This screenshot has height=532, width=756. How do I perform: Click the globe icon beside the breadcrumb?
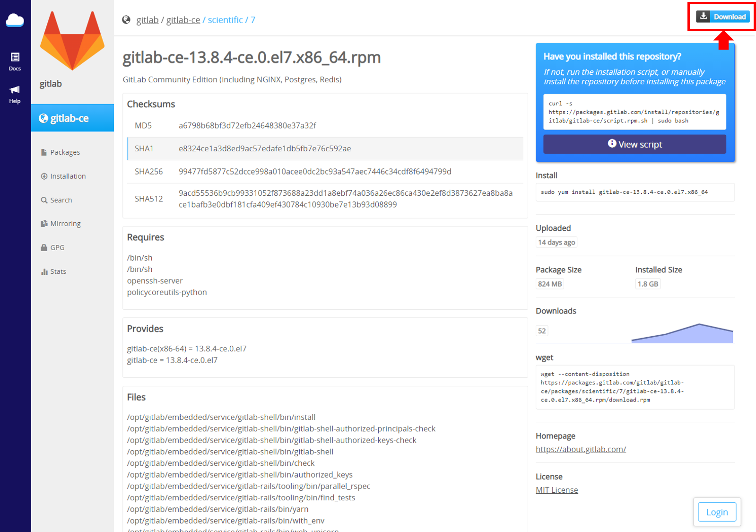click(x=126, y=20)
